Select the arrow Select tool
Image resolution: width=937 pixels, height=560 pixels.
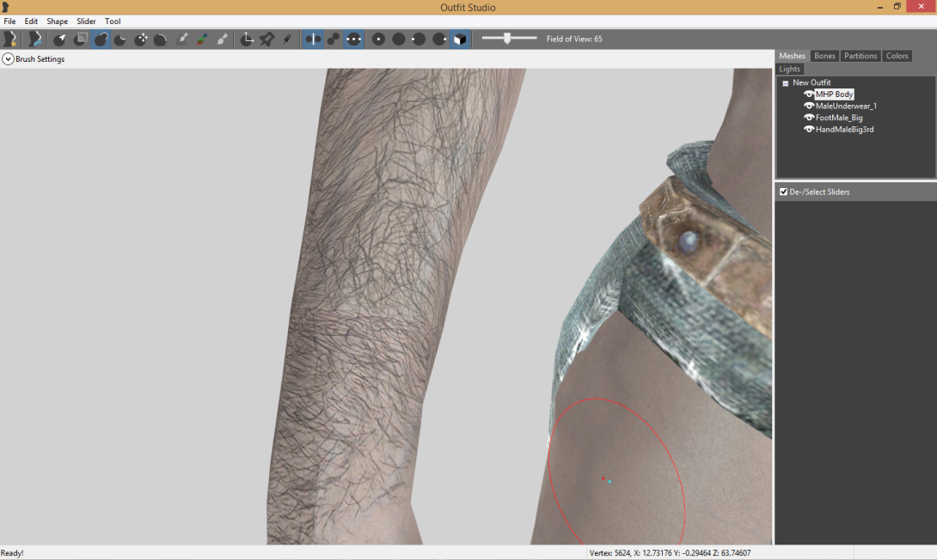[60, 40]
